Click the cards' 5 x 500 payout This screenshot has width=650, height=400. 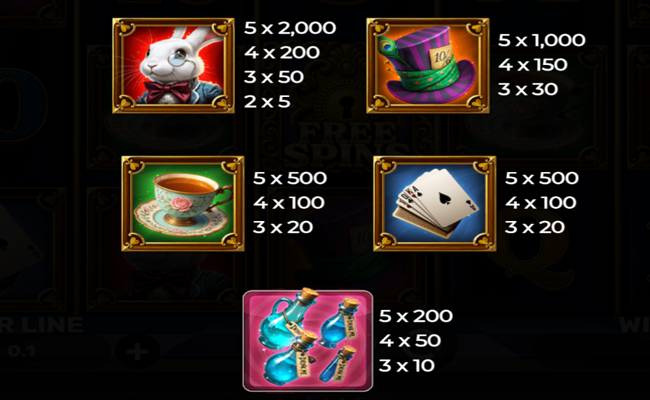coord(541,178)
